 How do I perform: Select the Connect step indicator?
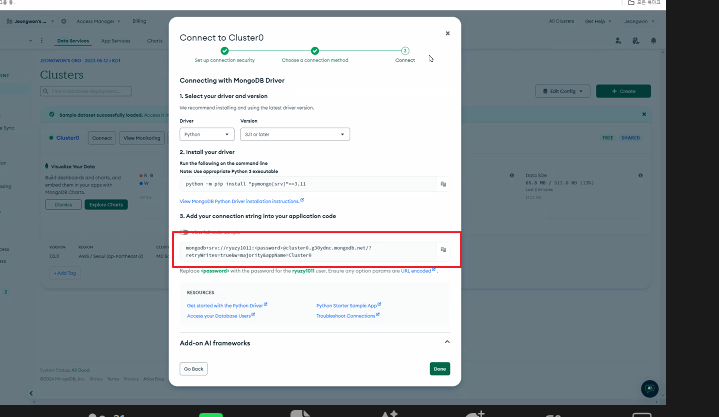[x=405, y=51]
